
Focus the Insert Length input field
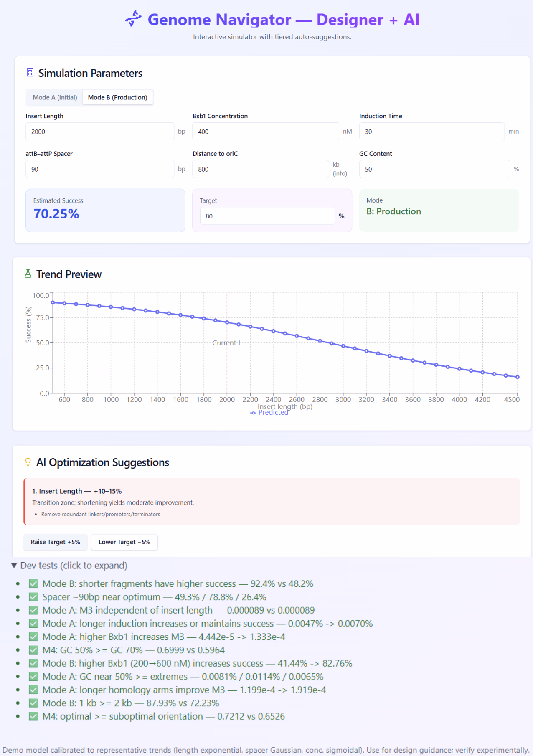tap(99, 132)
